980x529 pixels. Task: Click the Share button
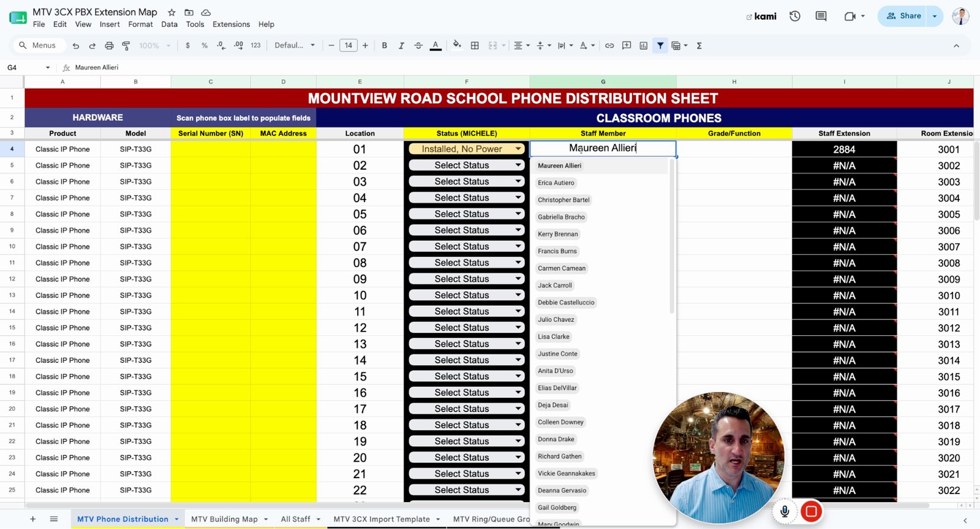click(x=903, y=16)
